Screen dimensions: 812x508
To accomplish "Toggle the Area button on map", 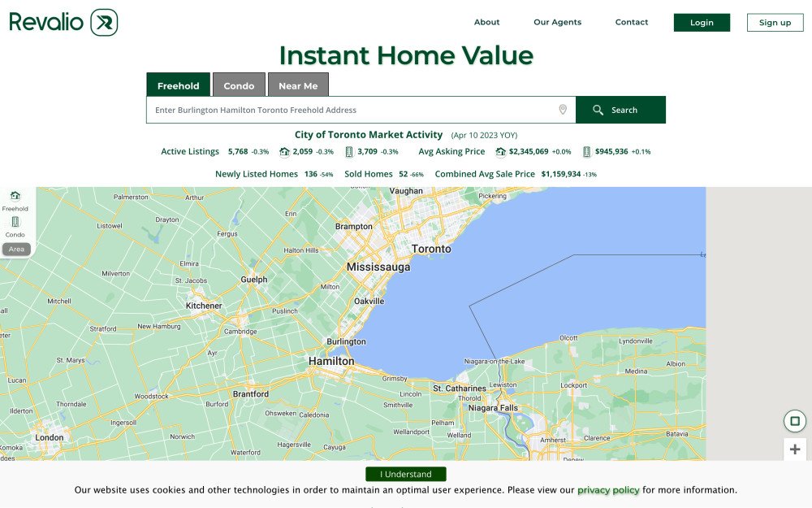I will point(16,250).
